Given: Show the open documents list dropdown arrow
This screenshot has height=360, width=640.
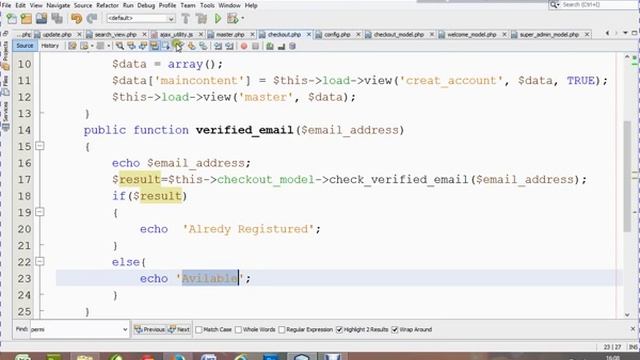Looking at the screenshot, I should pyautogui.click(x=625, y=33).
